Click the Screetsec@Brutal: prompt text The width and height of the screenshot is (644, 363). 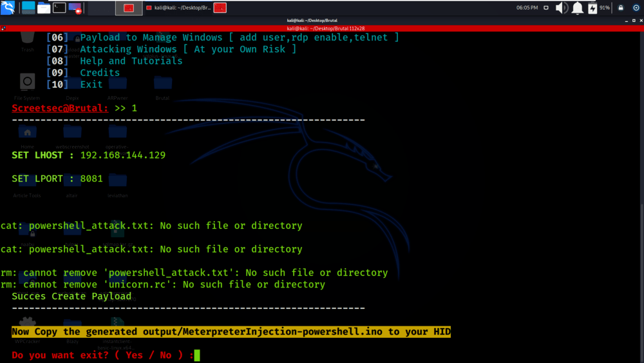coord(60,108)
